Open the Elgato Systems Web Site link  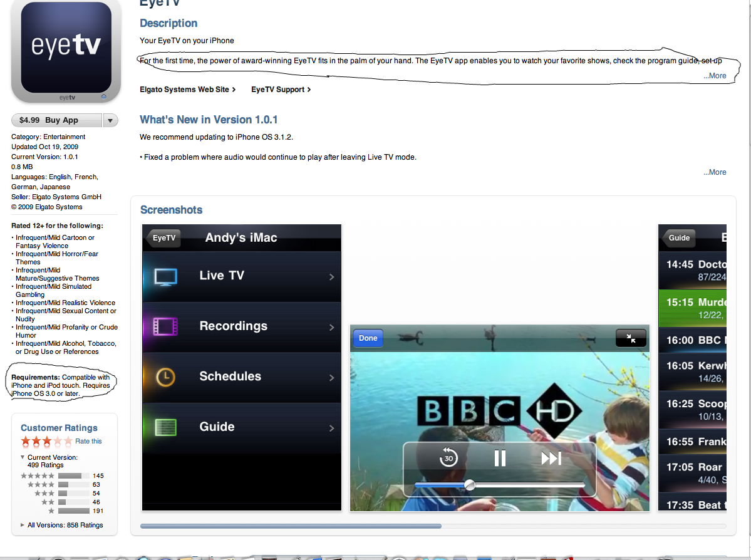click(x=188, y=90)
